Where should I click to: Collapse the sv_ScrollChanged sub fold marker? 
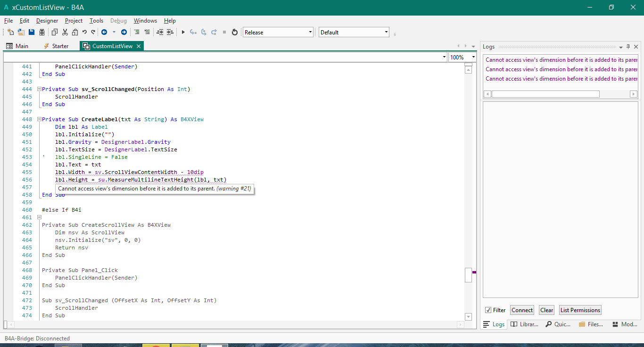point(39,89)
